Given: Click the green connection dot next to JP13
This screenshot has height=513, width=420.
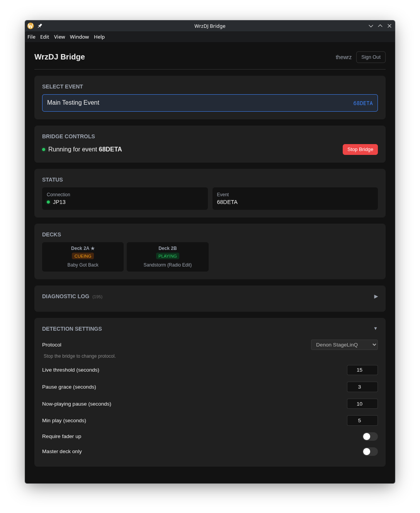Looking at the screenshot, I should pyautogui.click(x=48, y=202).
